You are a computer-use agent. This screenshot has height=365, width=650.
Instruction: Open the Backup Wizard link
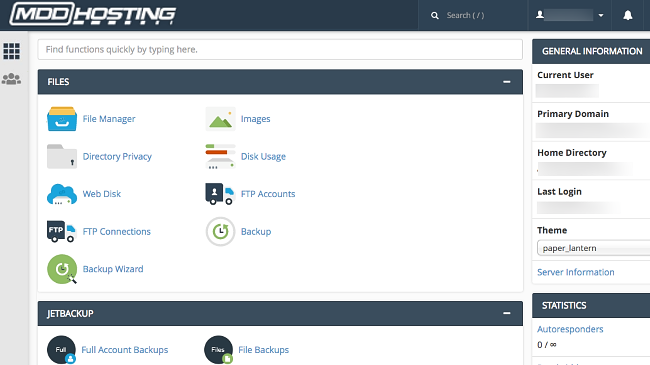tap(113, 269)
